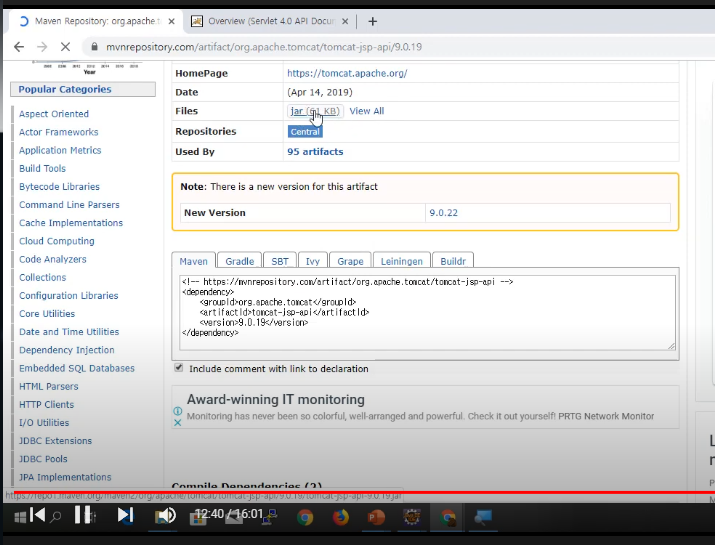The width and height of the screenshot is (715, 545).
Task: Click the browser address bar URL
Action: (x=264, y=47)
